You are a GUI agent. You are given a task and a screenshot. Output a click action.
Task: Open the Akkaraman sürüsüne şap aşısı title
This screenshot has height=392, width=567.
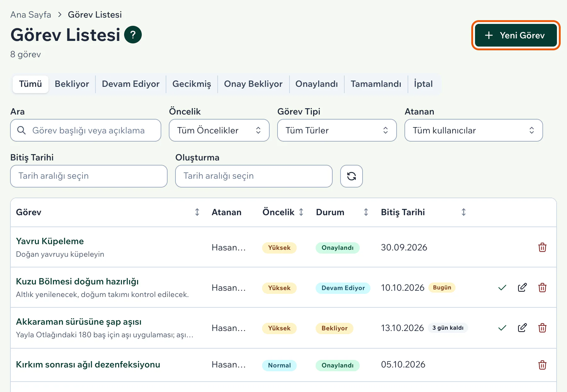[79, 322]
